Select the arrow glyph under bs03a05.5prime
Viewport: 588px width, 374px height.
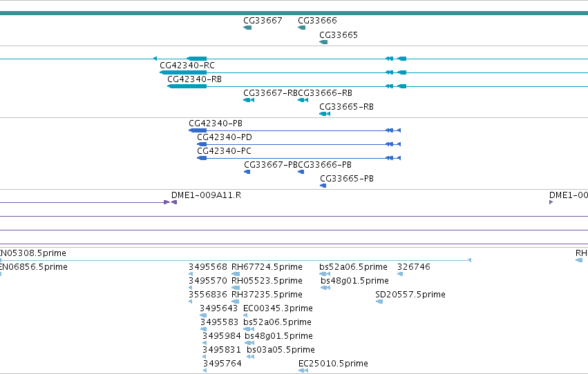coord(251,357)
